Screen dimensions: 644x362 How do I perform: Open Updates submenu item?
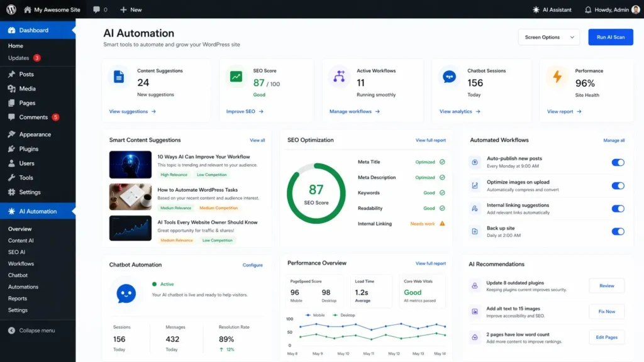click(18, 58)
